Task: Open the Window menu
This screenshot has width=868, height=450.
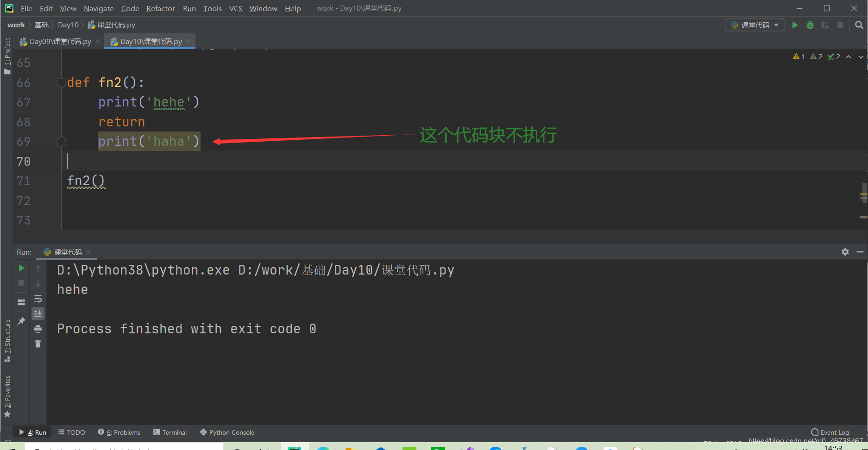Action: (x=263, y=8)
